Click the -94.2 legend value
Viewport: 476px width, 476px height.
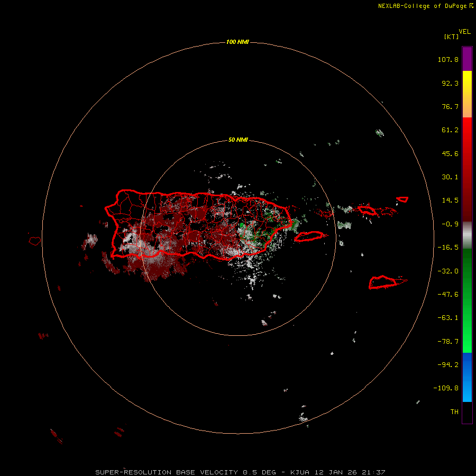point(448,364)
